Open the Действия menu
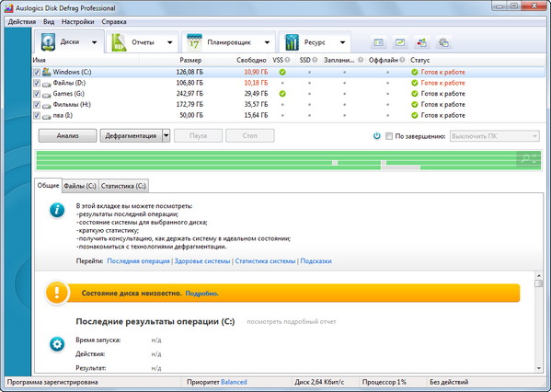Image resolution: width=551 pixels, height=392 pixels. [22, 22]
